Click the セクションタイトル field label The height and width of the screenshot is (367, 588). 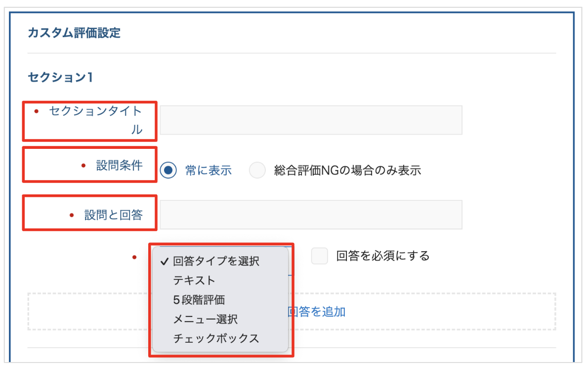click(96, 120)
